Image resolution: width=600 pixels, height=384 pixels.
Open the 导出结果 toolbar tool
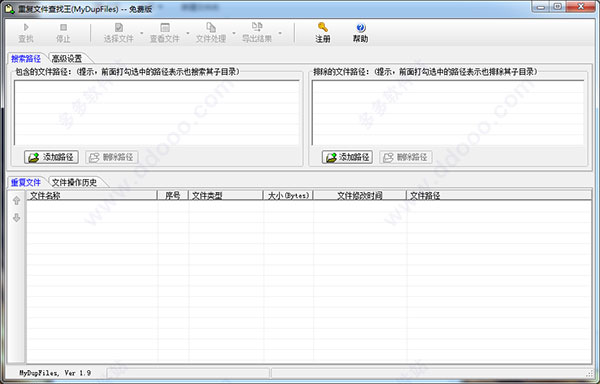[x=257, y=33]
